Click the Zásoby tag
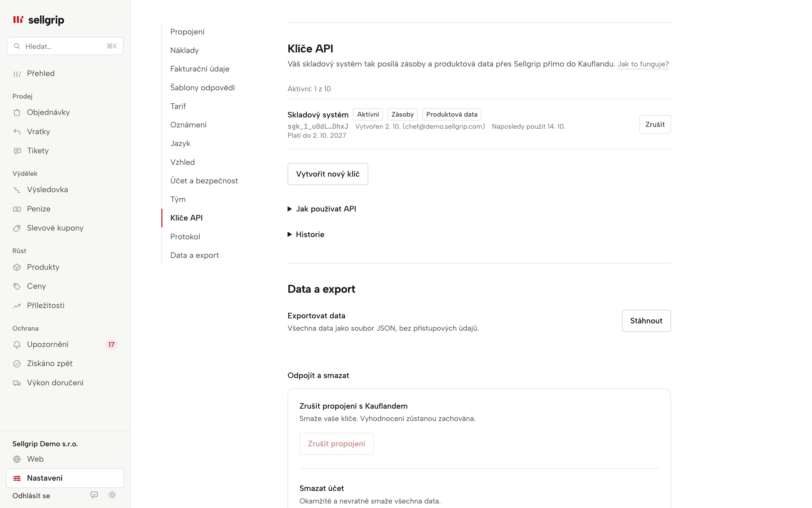This screenshot has height=508, width=812. click(x=402, y=115)
